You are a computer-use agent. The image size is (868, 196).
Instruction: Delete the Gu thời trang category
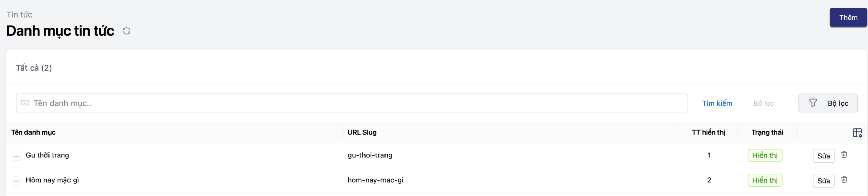tap(844, 155)
